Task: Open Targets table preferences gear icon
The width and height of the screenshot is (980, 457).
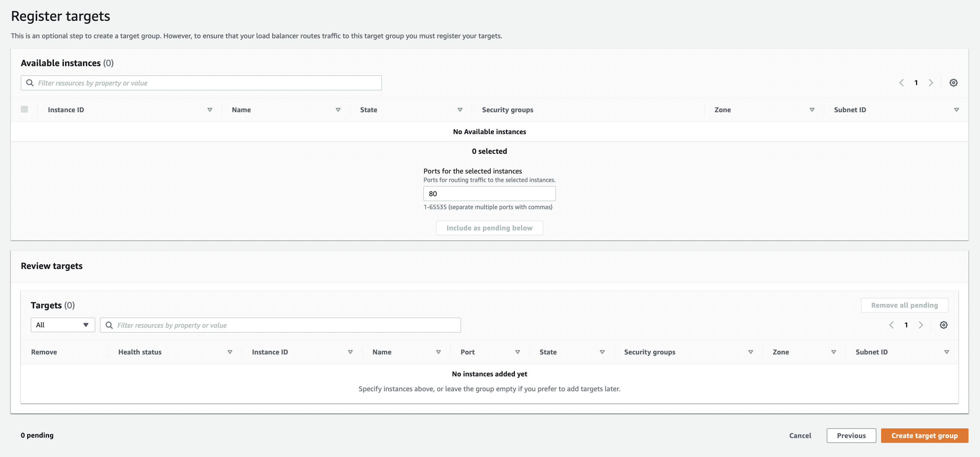Action: (943, 325)
